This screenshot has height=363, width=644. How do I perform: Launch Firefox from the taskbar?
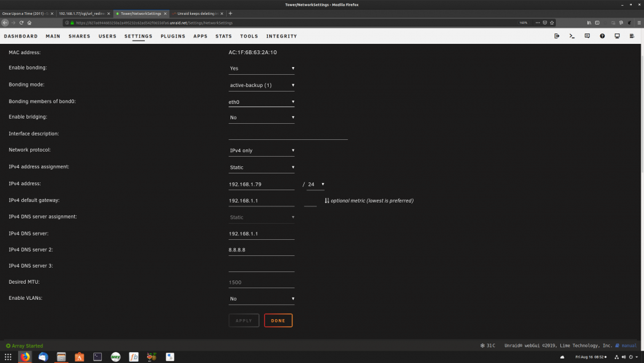(26, 357)
